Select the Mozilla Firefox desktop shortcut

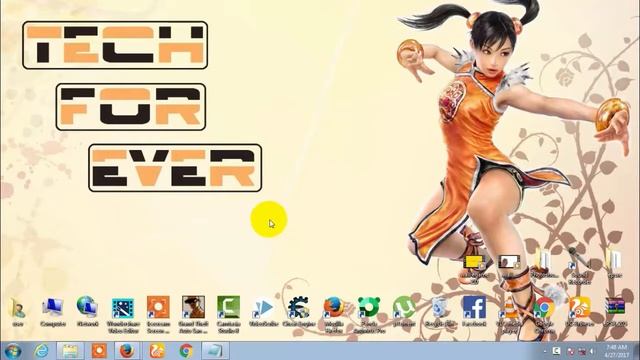click(334, 314)
